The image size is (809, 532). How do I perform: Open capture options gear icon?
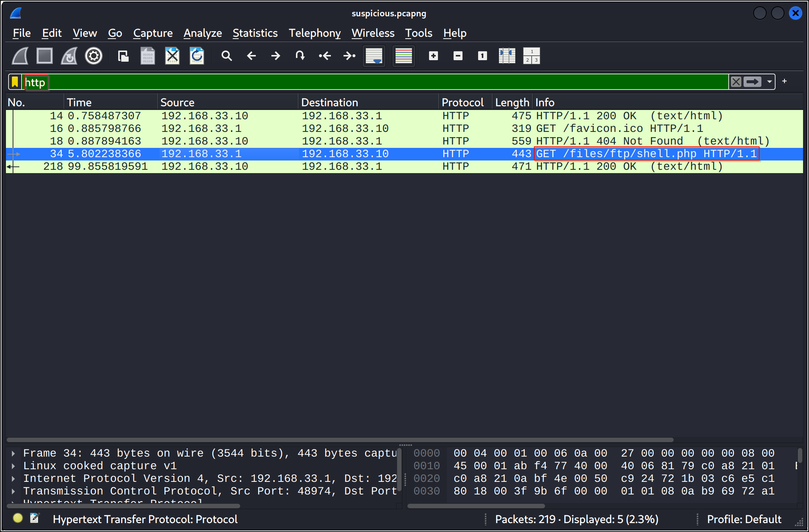[x=93, y=56]
